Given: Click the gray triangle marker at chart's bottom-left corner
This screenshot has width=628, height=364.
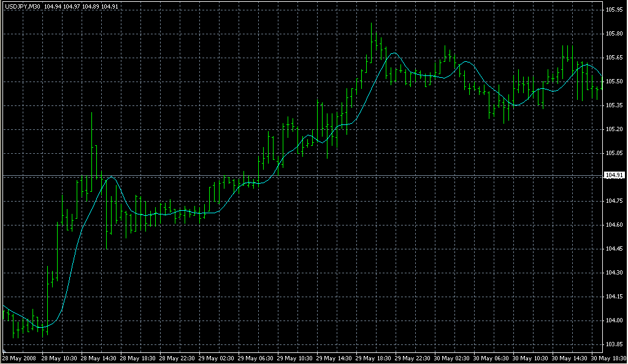Looking at the screenshot, I should [4, 351].
